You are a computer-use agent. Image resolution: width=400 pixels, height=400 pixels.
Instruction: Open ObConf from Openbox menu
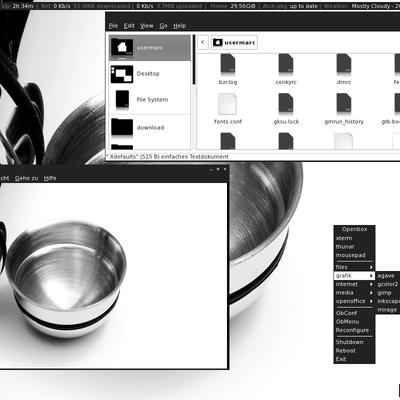click(355, 313)
